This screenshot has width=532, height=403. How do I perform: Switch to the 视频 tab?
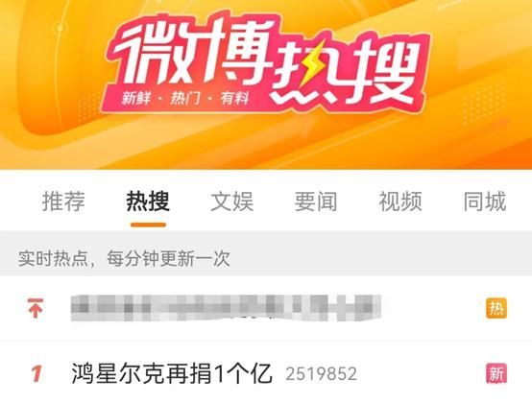coord(400,201)
